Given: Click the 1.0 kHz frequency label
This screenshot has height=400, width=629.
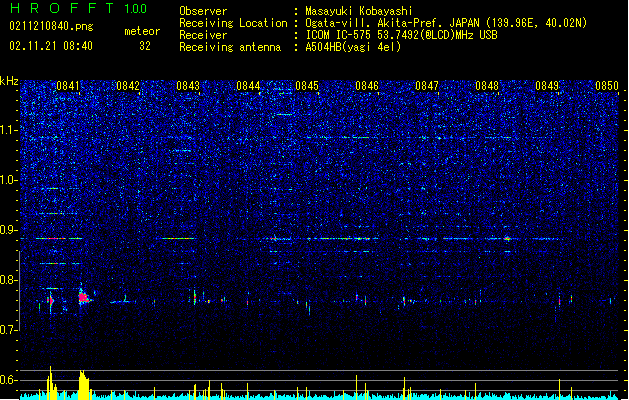Looking at the screenshot, I should pyautogui.click(x=8, y=180).
